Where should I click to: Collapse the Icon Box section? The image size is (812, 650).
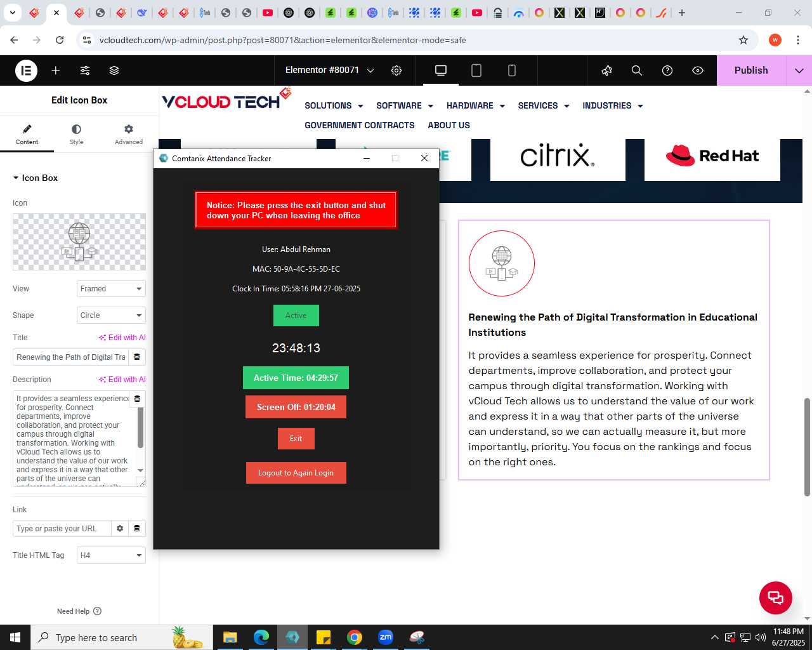pos(36,178)
